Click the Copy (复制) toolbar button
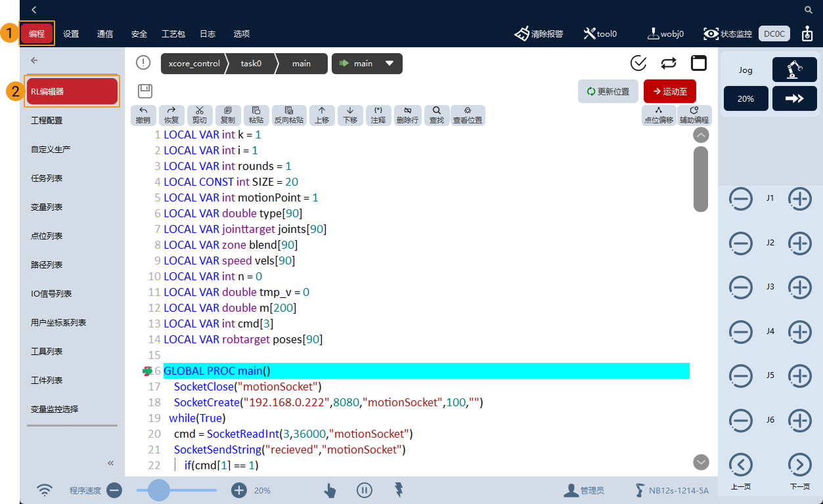Image resolution: width=823 pixels, height=504 pixels. pyautogui.click(x=228, y=115)
